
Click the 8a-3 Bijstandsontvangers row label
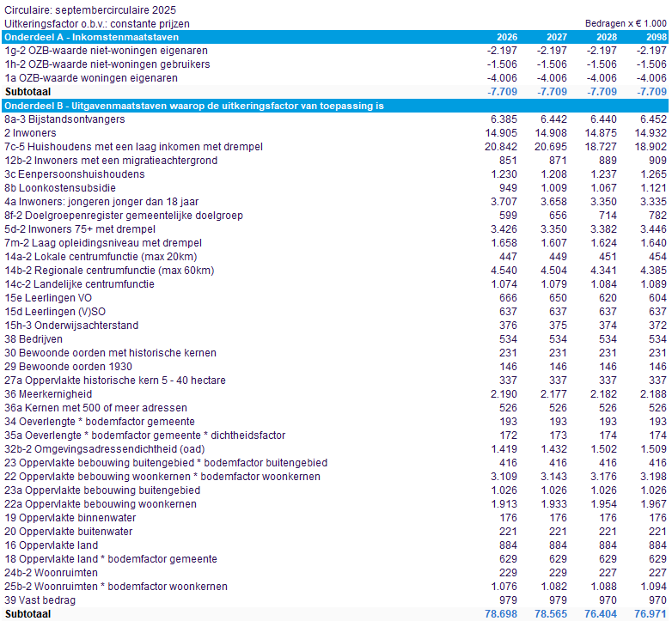coord(64,119)
